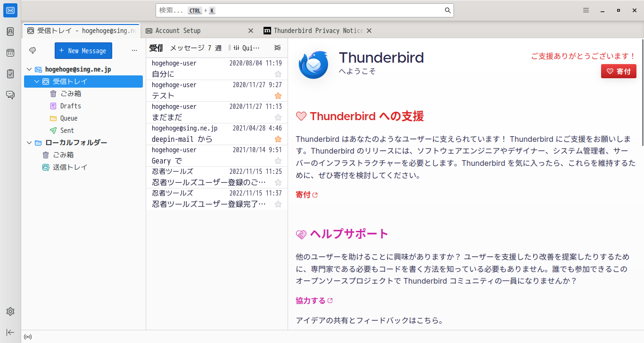644x343 pixels.
Task: Open the Tasks space
Action: click(10, 74)
